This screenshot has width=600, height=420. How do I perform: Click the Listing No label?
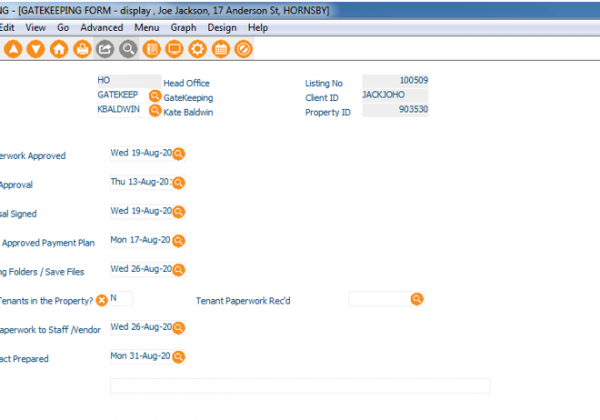click(x=324, y=83)
